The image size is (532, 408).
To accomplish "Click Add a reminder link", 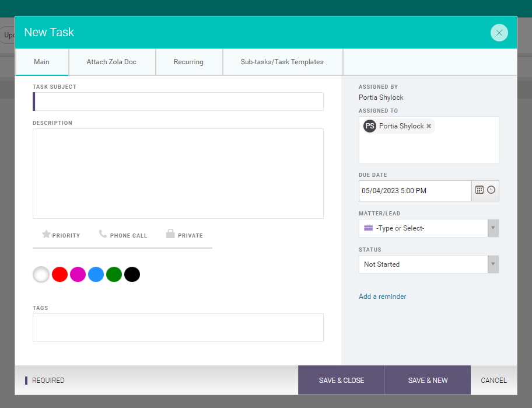I will click(382, 297).
